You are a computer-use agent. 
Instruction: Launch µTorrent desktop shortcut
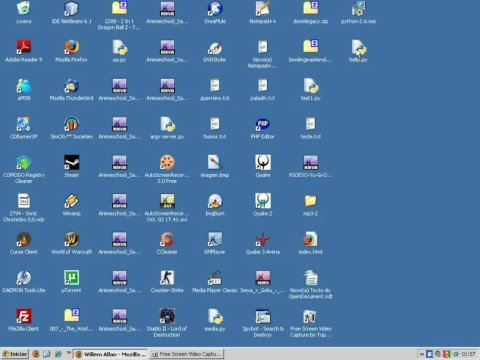coord(71,281)
